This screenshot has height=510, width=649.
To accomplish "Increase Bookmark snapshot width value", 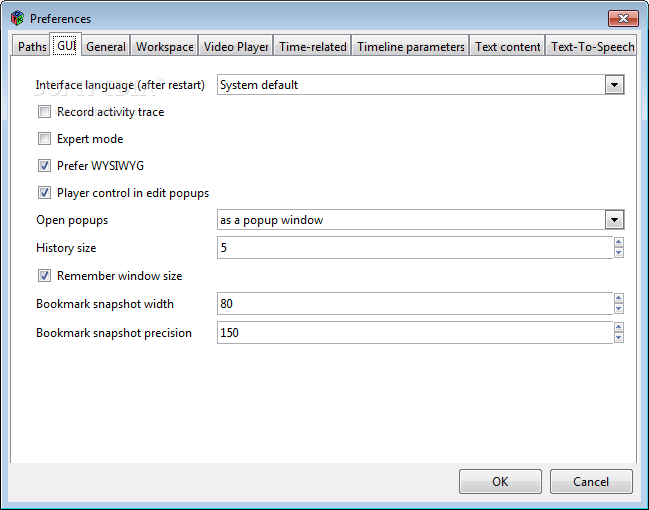I will pyautogui.click(x=619, y=298).
